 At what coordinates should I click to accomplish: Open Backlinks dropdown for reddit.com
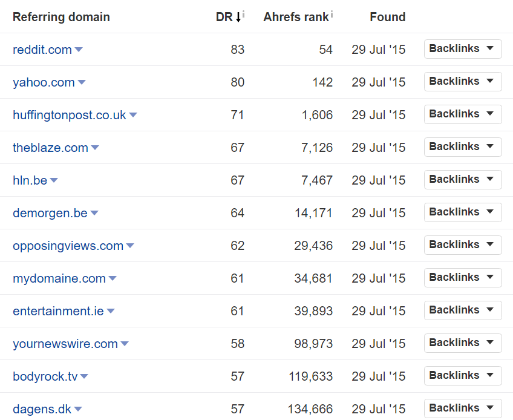click(463, 49)
